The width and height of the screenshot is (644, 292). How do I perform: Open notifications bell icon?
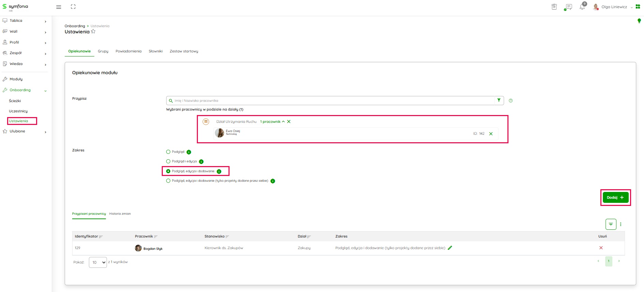[x=582, y=7]
